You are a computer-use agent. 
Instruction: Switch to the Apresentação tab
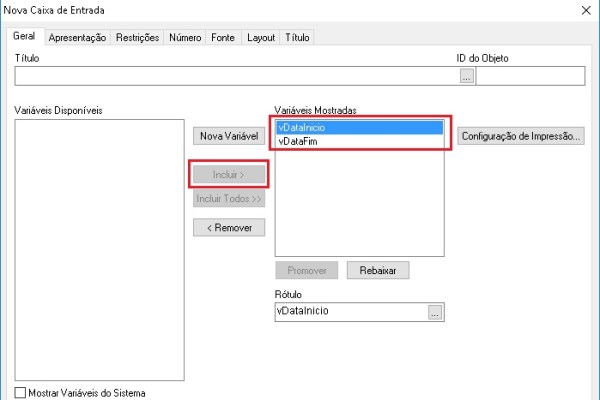click(x=77, y=37)
